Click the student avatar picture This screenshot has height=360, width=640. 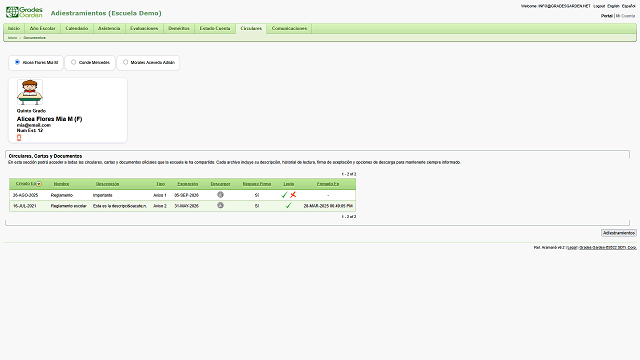[x=30, y=92]
